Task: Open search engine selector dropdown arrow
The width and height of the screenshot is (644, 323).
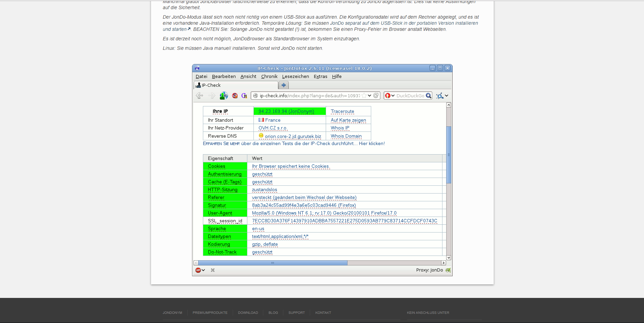Action: (x=393, y=96)
